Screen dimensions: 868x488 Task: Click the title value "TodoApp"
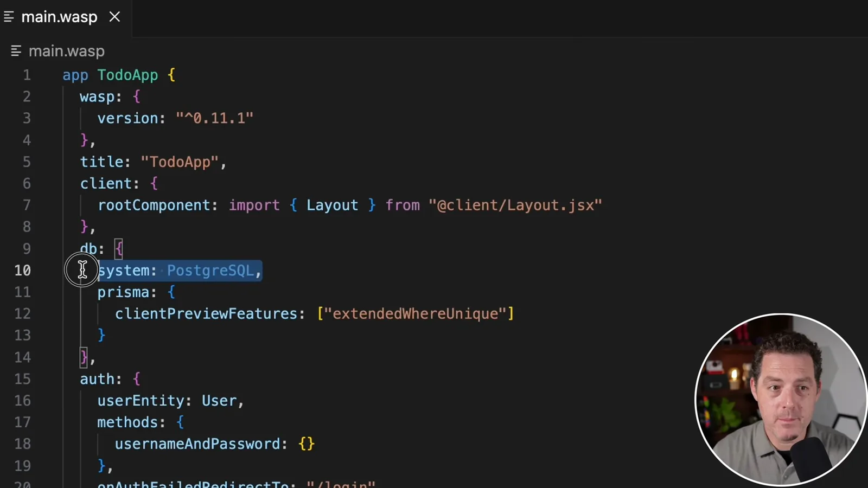[x=180, y=162]
